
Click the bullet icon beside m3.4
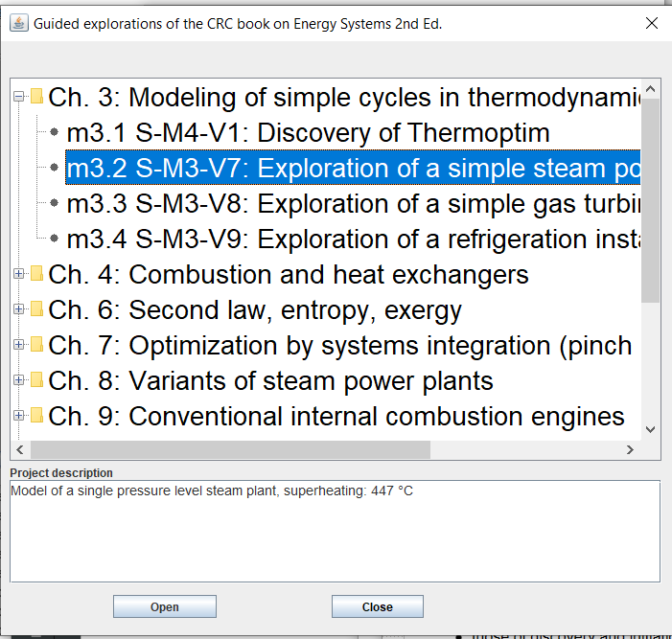(54, 239)
